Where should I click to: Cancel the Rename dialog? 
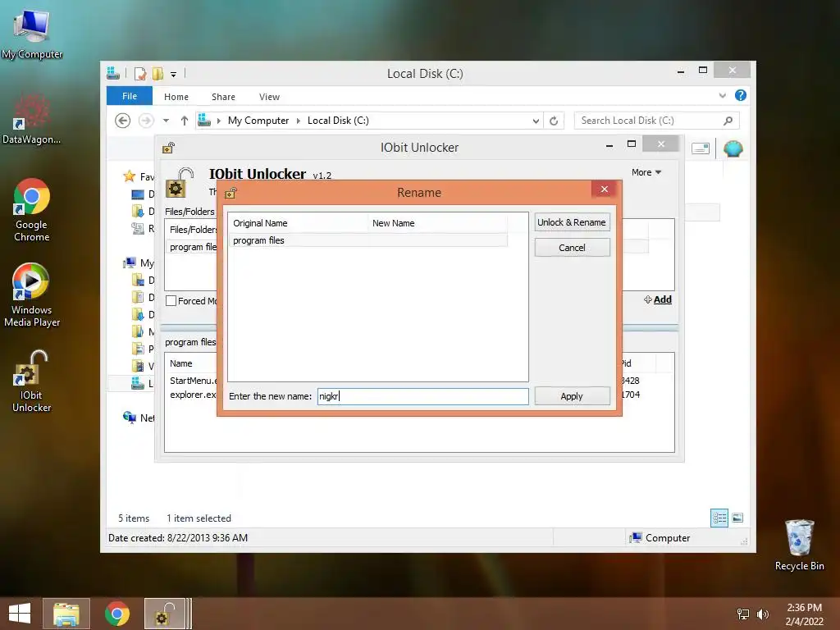coord(572,248)
